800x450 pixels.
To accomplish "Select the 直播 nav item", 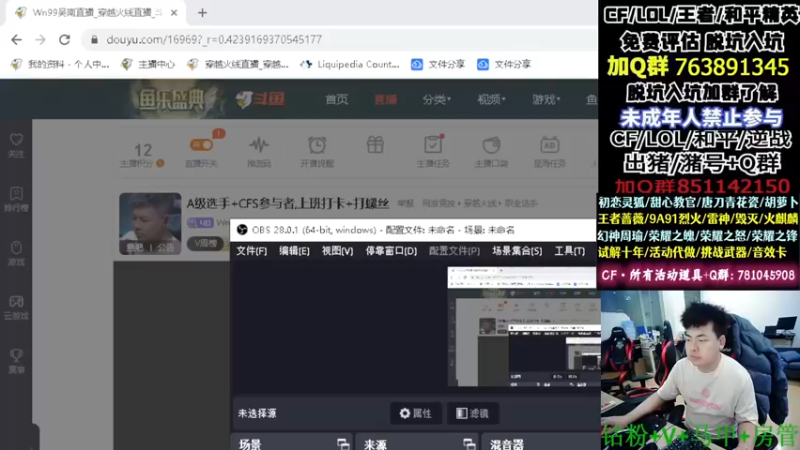I will coord(386,99).
